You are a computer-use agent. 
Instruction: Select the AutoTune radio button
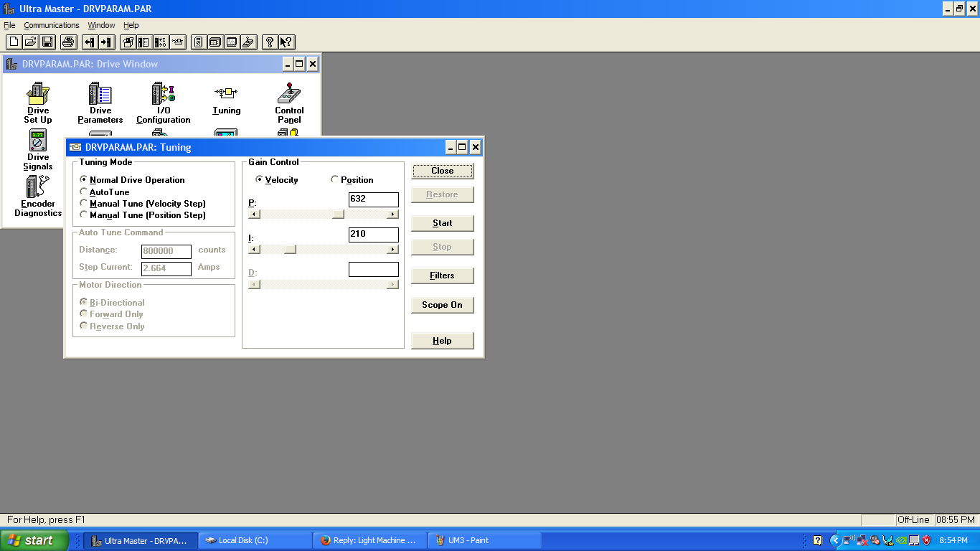[105, 192]
